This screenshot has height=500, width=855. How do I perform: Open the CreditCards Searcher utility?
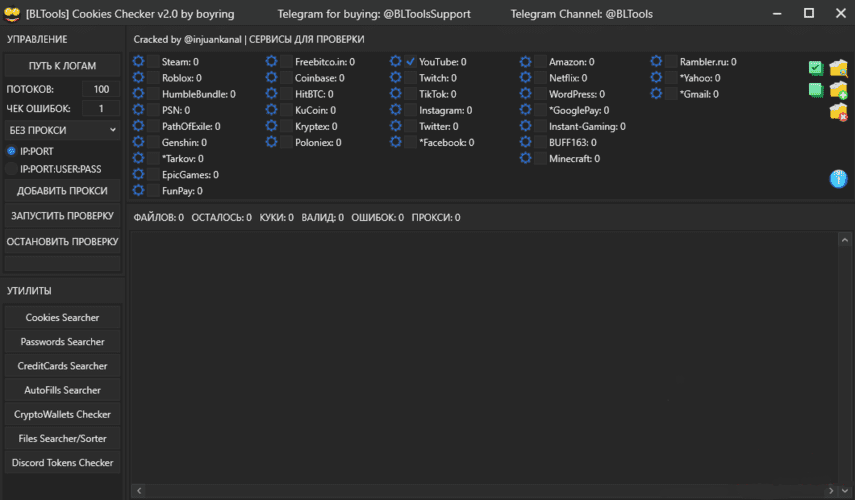point(62,366)
